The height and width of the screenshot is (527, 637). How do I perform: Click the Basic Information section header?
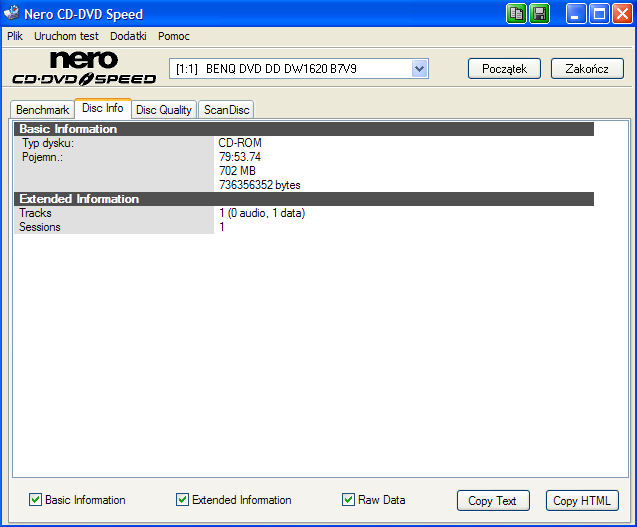[304, 129]
